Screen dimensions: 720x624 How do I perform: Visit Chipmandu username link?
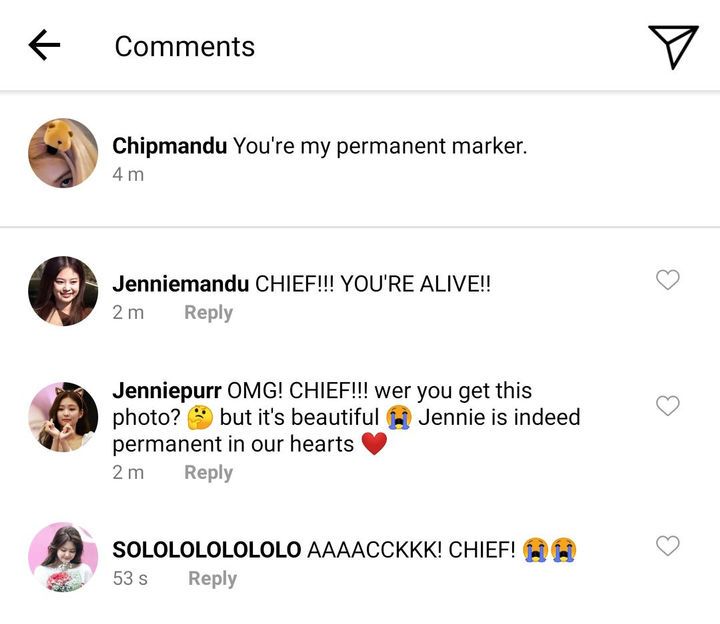[x=169, y=146]
